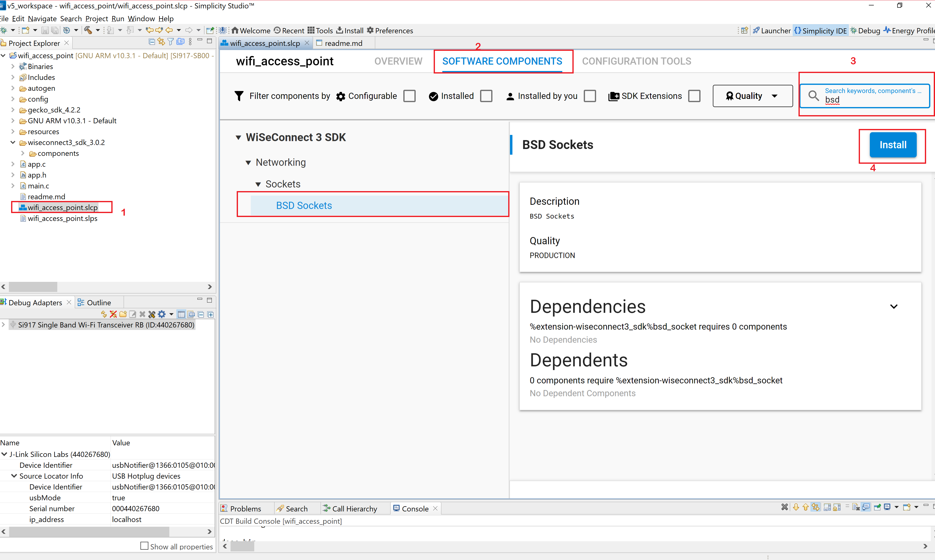Switch to CONFIGURATION TOOLS tab
The image size is (935, 560).
[636, 61]
